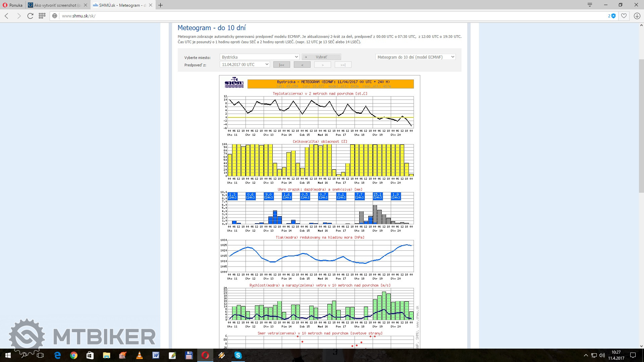Jump to first forecast '|<<' button

coord(281,65)
